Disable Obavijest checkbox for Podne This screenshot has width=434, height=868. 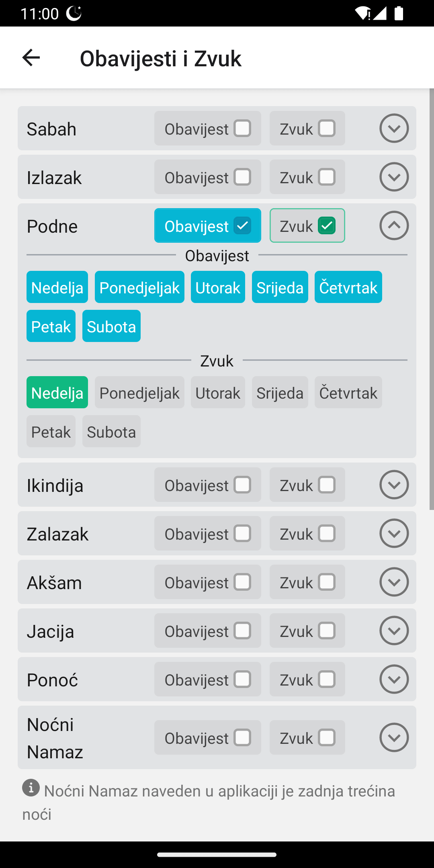[x=242, y=225]
